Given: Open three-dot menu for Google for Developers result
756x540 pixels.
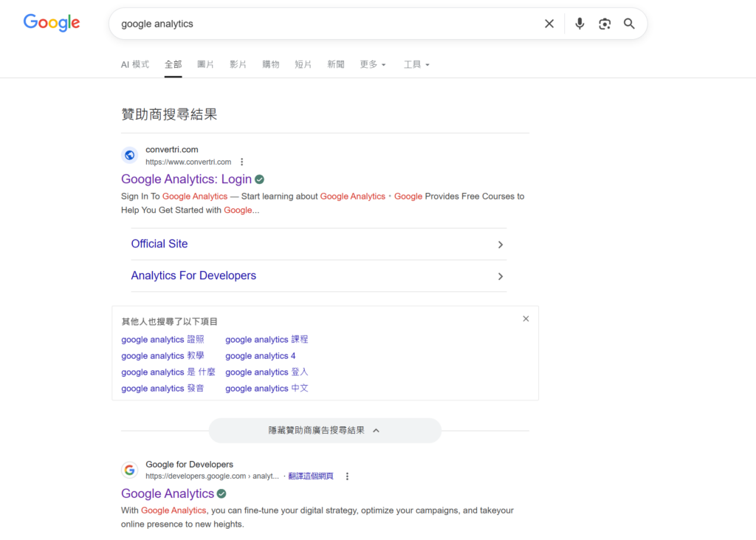Looking at the screenshot, I should 347,476.
